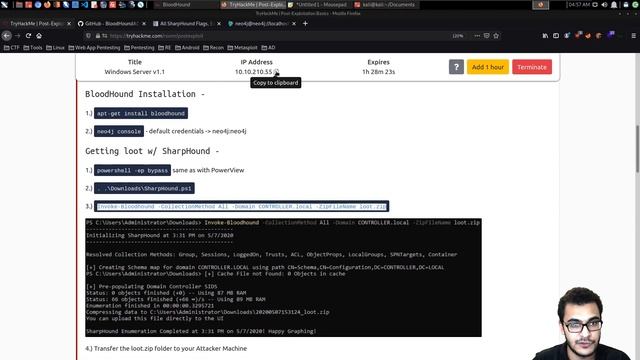Click the apt-get install bloodhound code snippet
640x360 pixels.
[x=141, y=113]
